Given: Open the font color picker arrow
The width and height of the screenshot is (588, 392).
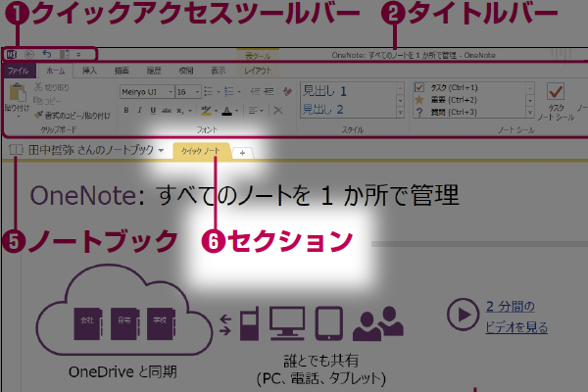Looking at the screenshot, I should pyautogui.click(x=236, y=111).
